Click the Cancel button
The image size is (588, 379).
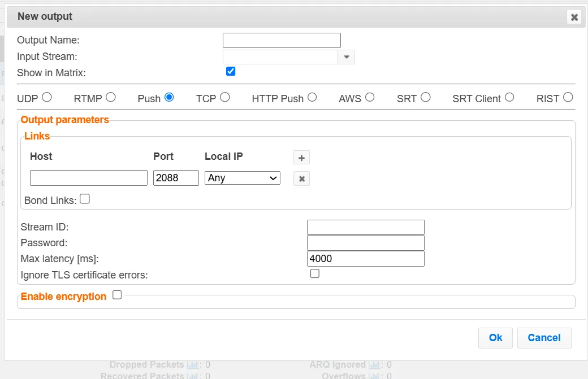pyautogui.click(x=544, y=338)
